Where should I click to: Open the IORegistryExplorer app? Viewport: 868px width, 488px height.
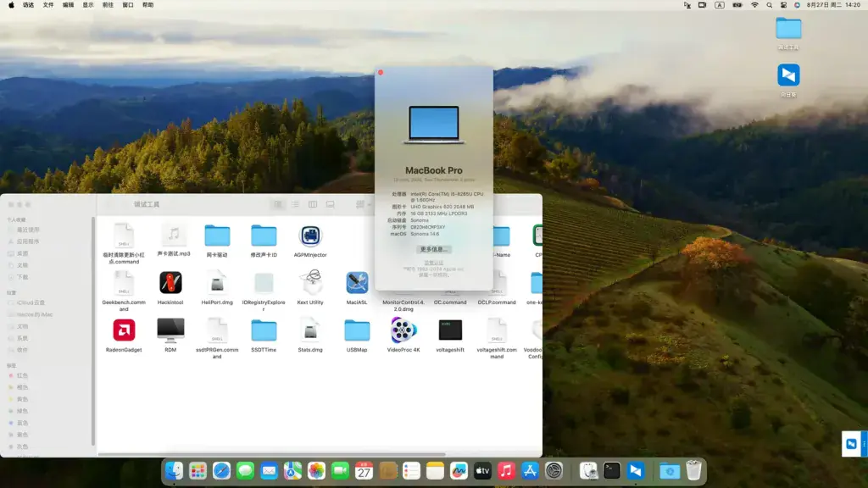click(264, 283)
